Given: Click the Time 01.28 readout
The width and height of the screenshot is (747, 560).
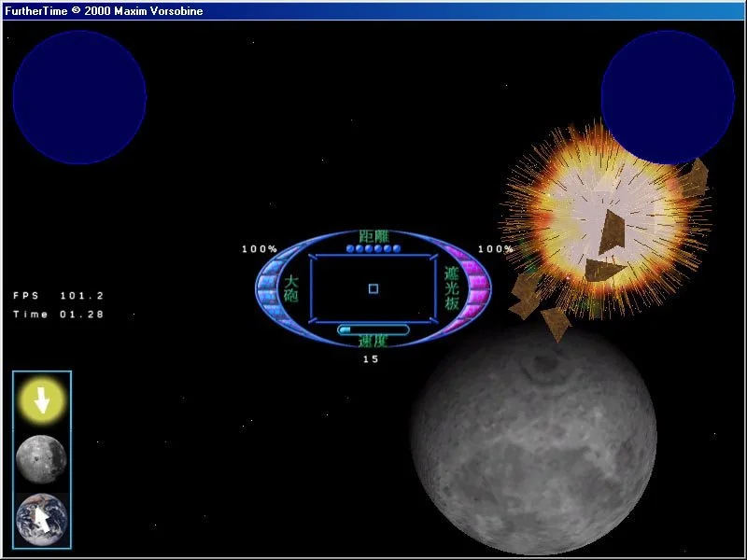Looking at the screenshot, I should coord(58,315).
